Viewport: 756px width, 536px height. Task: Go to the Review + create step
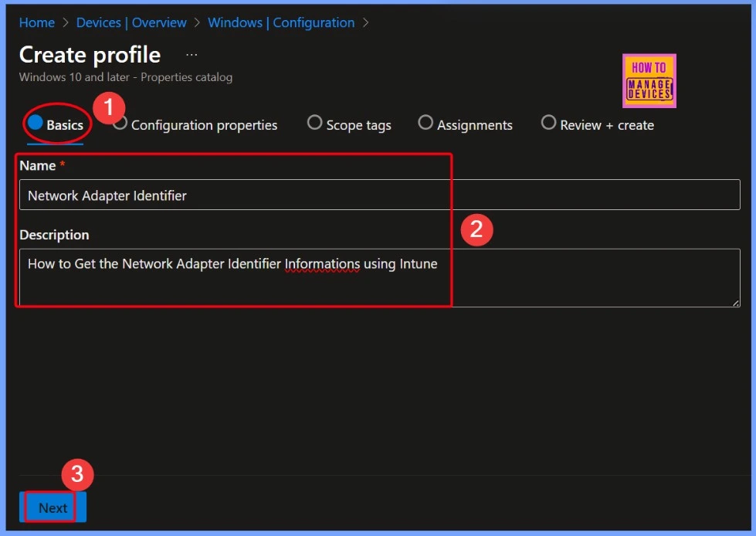click(598, 125)
